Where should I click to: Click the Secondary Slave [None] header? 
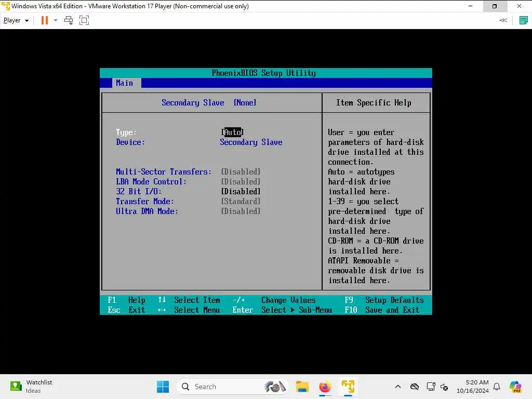pyautogui.click(x=209, y=102)
